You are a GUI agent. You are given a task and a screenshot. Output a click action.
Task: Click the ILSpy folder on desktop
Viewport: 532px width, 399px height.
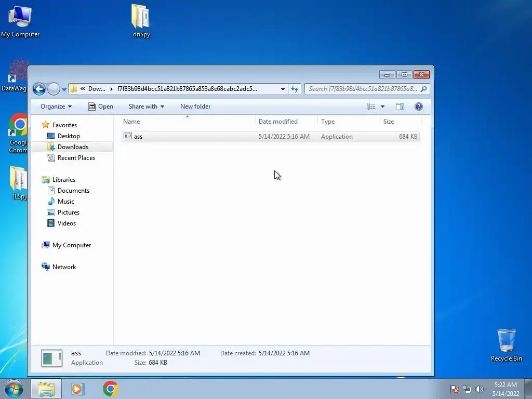click(x=19, y=183)
